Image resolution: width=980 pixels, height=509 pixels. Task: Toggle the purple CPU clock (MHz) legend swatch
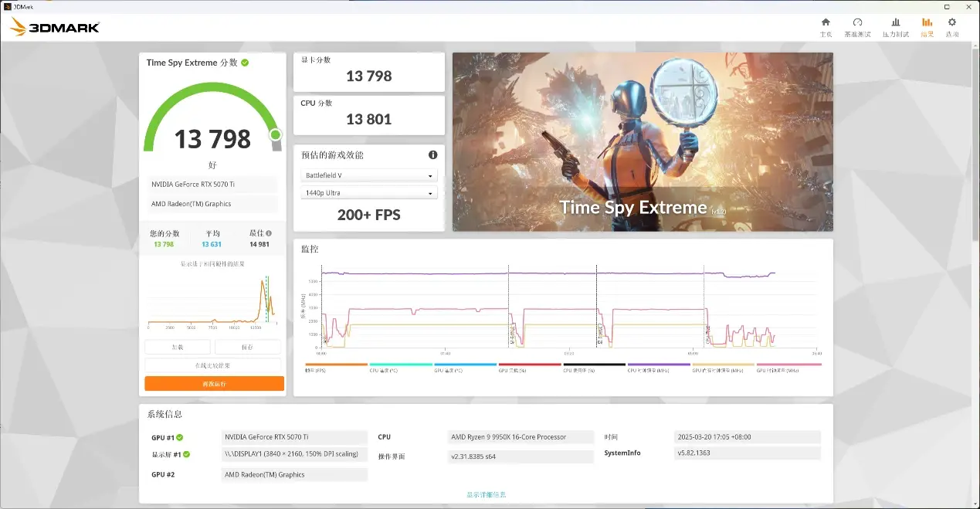coord(659,364)
